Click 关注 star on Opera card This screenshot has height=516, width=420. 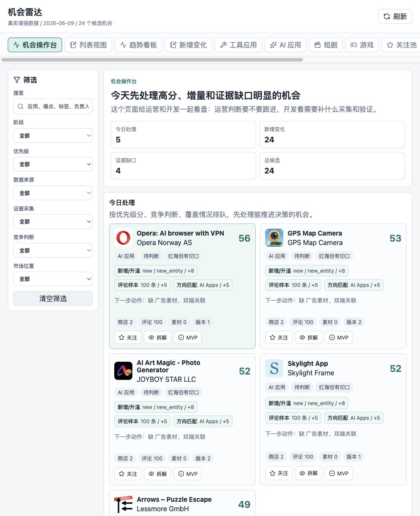click(x=128, y=337)
